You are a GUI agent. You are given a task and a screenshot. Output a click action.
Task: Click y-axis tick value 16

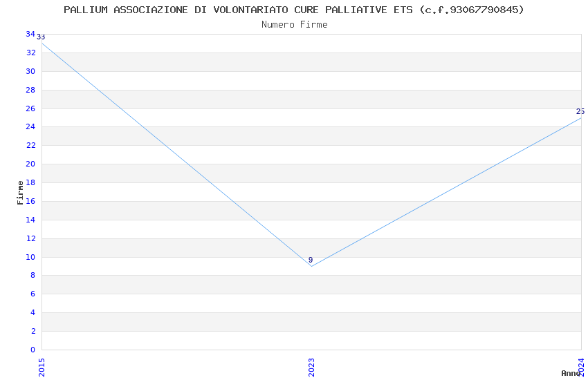(x=30, y=201)
